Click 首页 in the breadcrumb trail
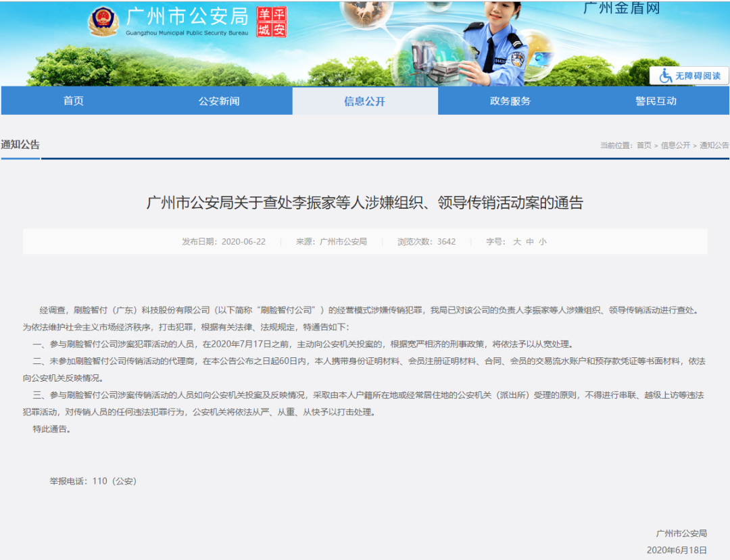Screen dimensions: 730x560 tap(644, 145)
